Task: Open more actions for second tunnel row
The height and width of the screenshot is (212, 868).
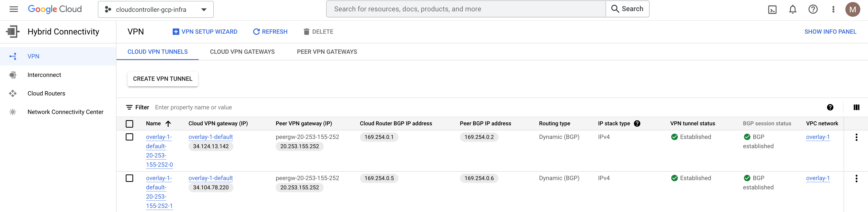Action: tap(856, 178)
